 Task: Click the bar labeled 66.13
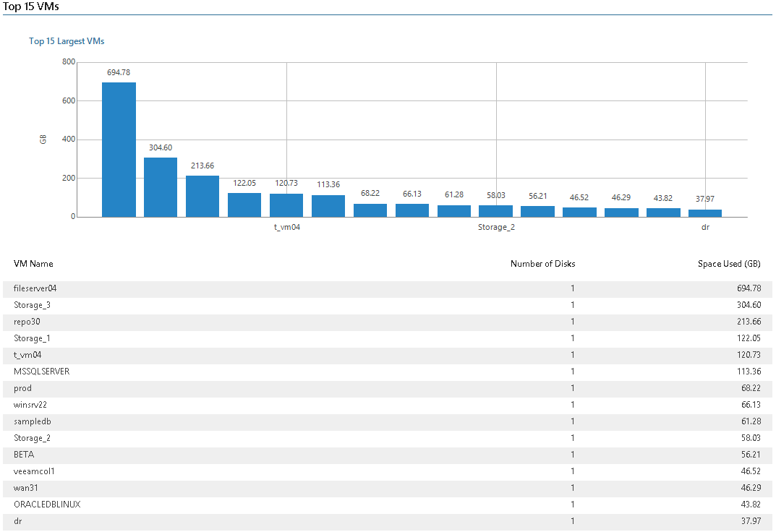click(x=412, y=210)
